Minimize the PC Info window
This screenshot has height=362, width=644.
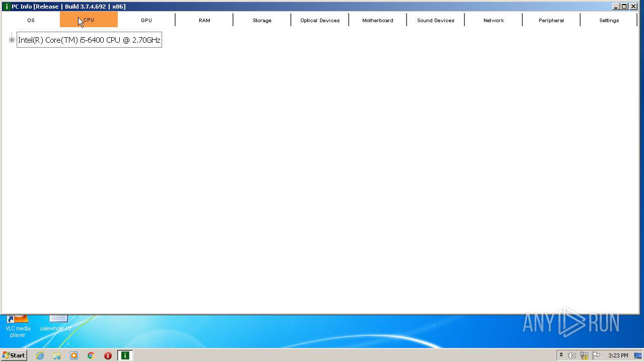pyautogui.click(x=616, y=6)
